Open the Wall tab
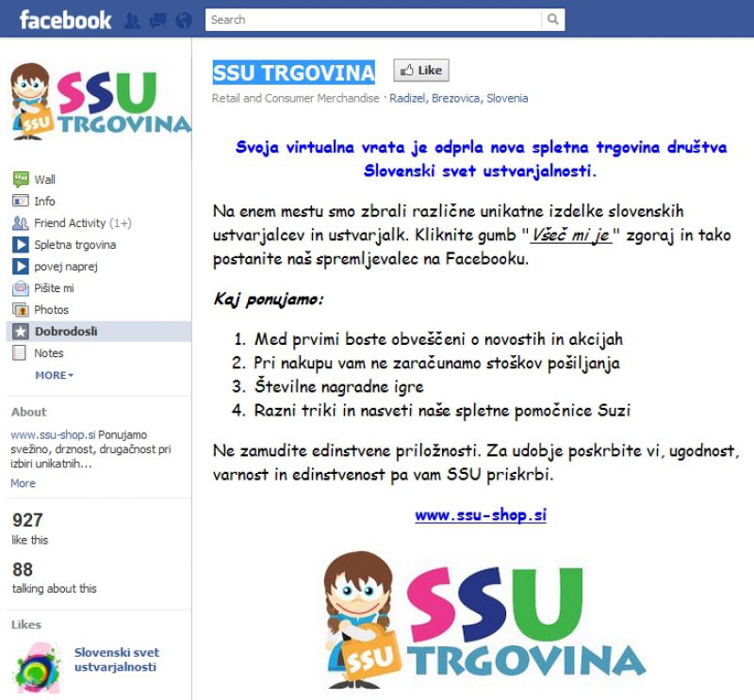Viewport: 754px width, 700px height. pos(44,179)
